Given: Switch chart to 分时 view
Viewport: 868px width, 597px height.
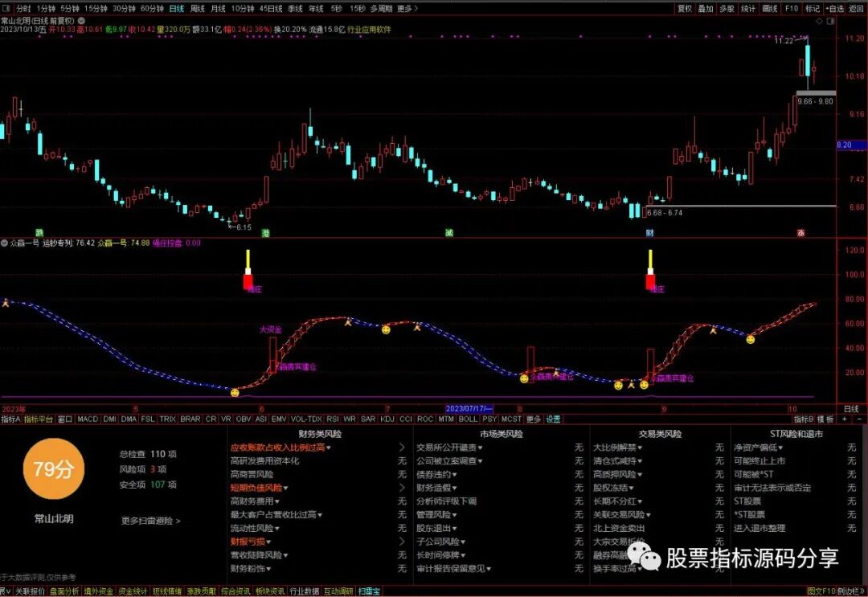Looking at the screenshot, I should [23, 8].
